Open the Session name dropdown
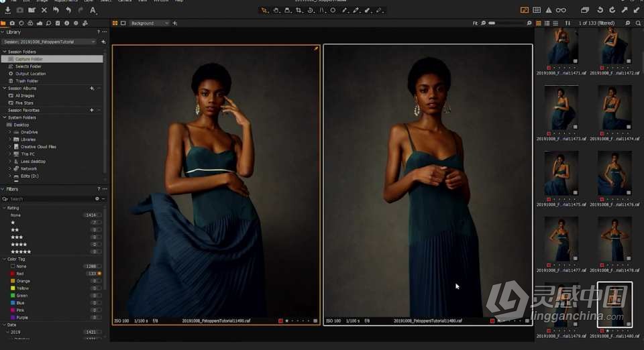The width and height of the screenshot is (644, 350). click(49, 42)
